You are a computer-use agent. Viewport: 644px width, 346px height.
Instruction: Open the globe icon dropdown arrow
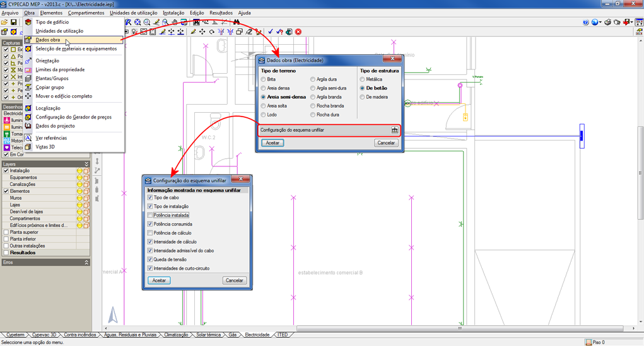click(x=601, y=23)
